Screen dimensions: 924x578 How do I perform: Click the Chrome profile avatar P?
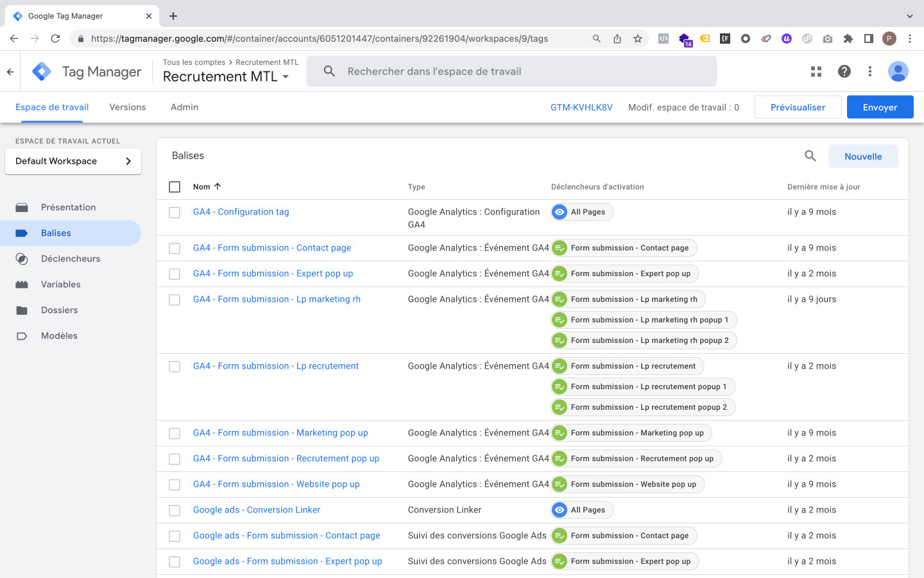pyautogui.click(x=889, y=39)
